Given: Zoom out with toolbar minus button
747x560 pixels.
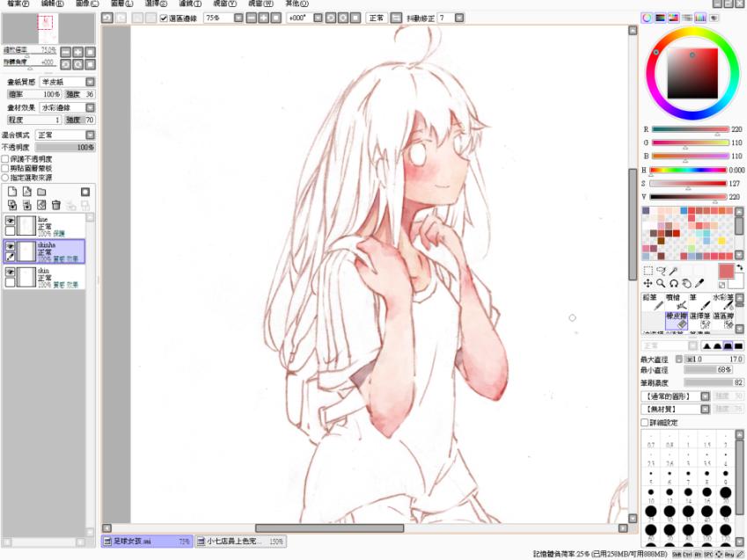Looking at the screenshot, I should (251, 18).
